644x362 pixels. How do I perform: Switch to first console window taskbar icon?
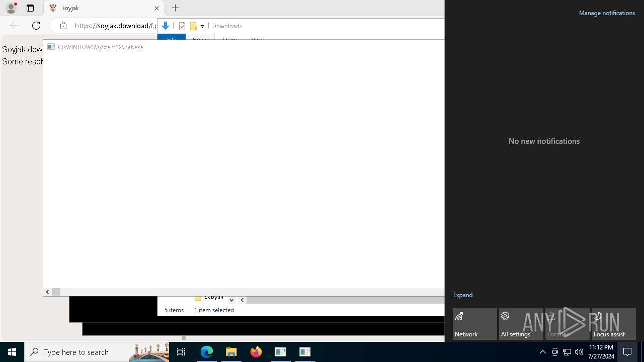click(x=280, y=352)
